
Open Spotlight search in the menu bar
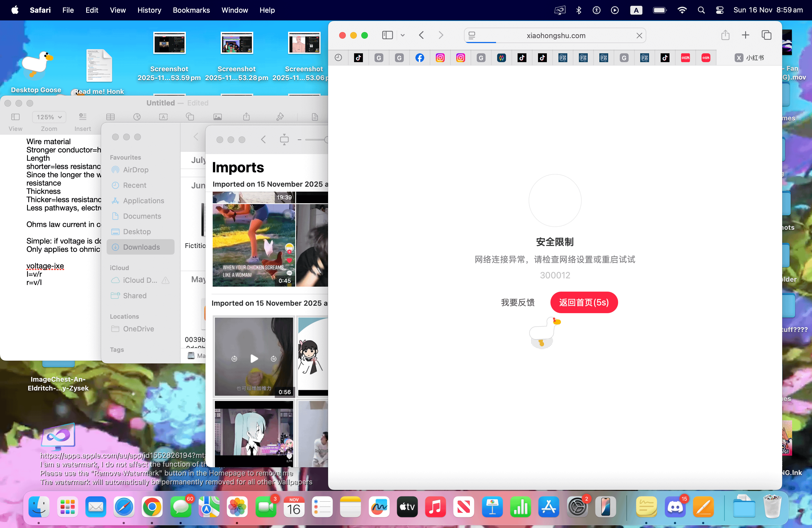(701, 10)
